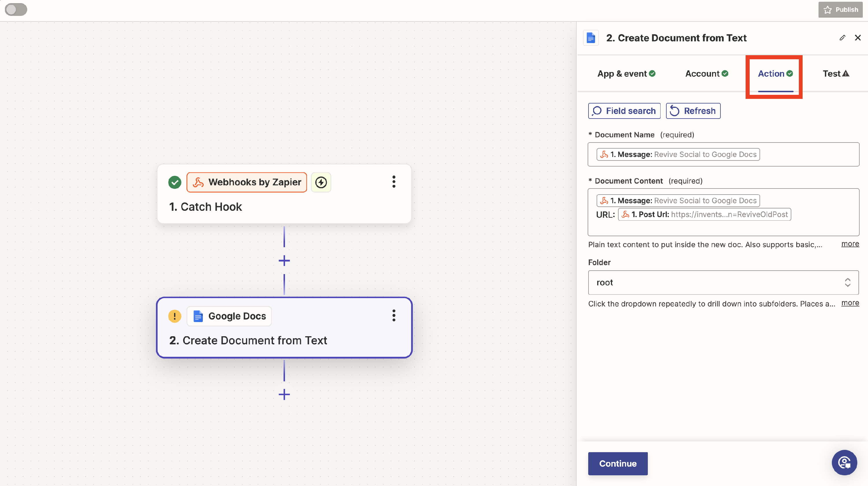
Task: Click the instant trigger lightning bolt icon
Action: pyautogui.click(x=321, y=182)
